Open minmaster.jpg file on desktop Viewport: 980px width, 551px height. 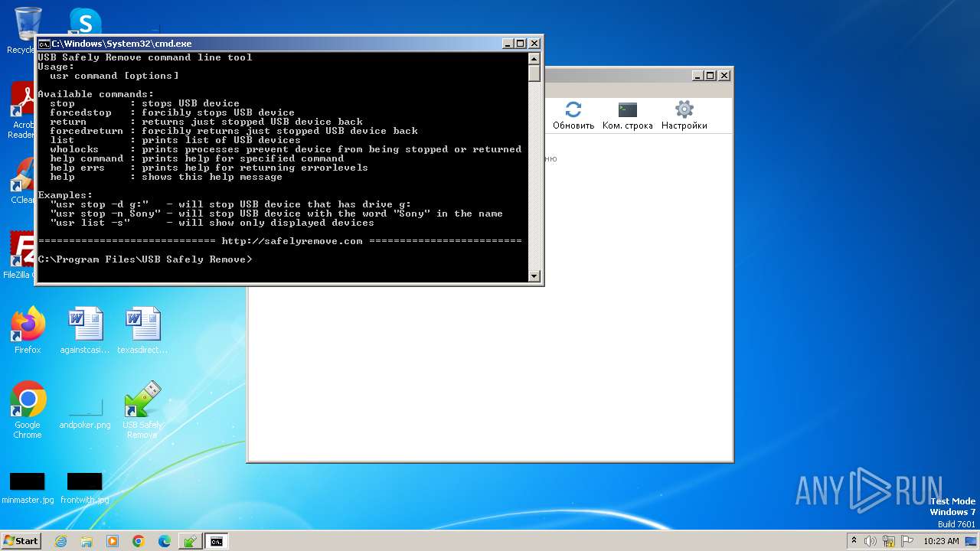pos(28,489)
